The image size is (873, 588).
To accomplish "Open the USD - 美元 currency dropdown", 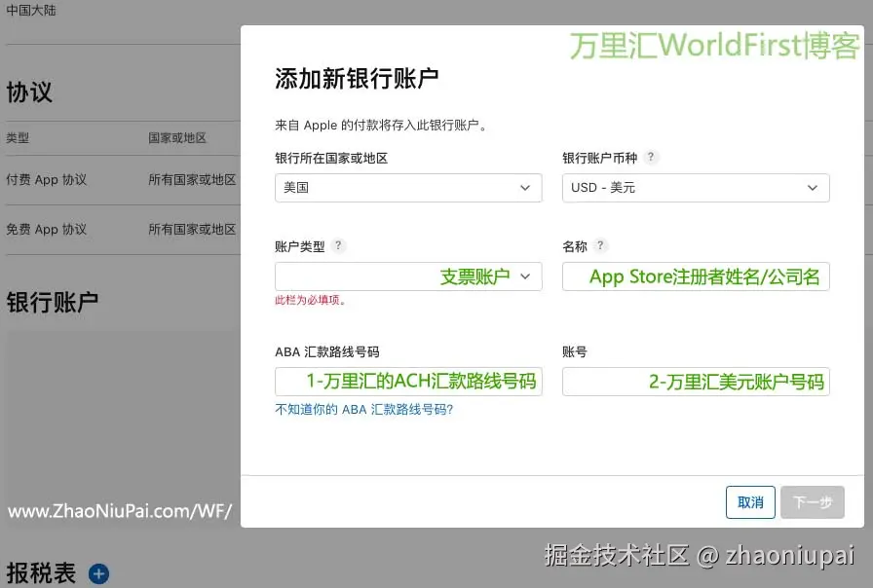I will (695, 188).
